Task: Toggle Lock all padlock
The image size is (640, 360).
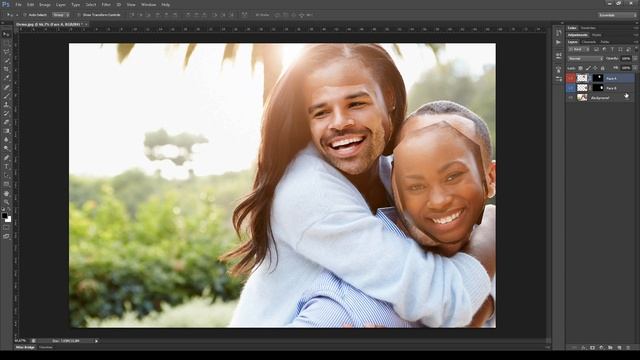Action: [602, 68]
